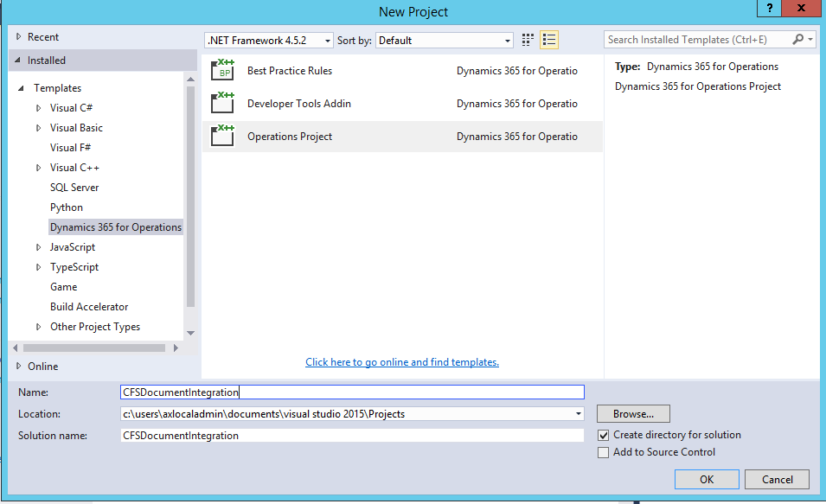Click the Browse... button

[633, 414]
